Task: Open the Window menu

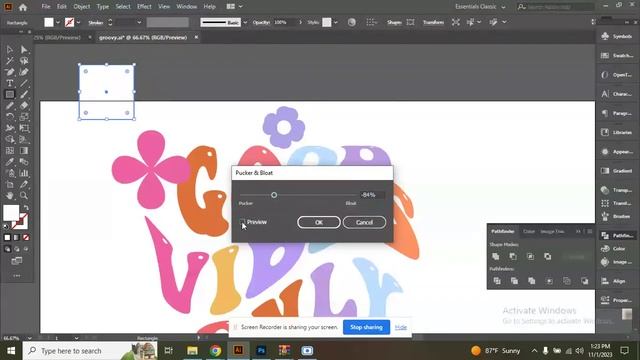Action: pyautogui.click(x=187, y=7)
